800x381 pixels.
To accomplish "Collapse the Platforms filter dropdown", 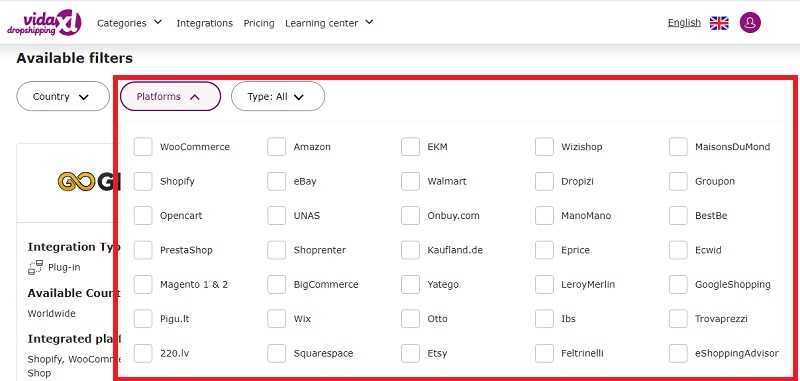I will [170, 96].
